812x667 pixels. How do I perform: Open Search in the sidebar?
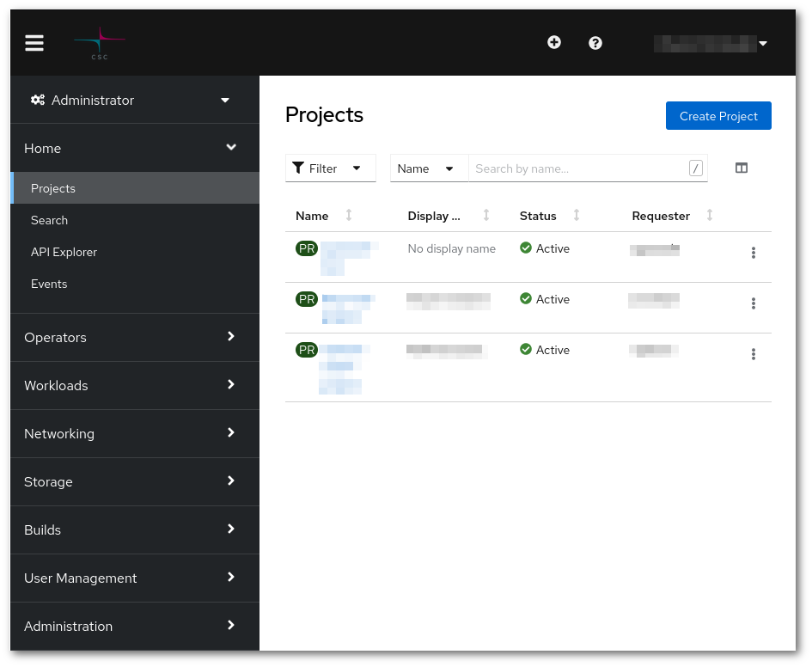coord(135,220)
